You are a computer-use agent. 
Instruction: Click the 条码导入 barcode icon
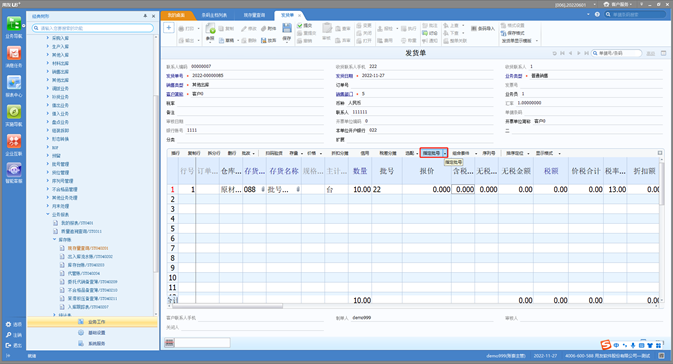pyautogui.click(x=473, y=28)
